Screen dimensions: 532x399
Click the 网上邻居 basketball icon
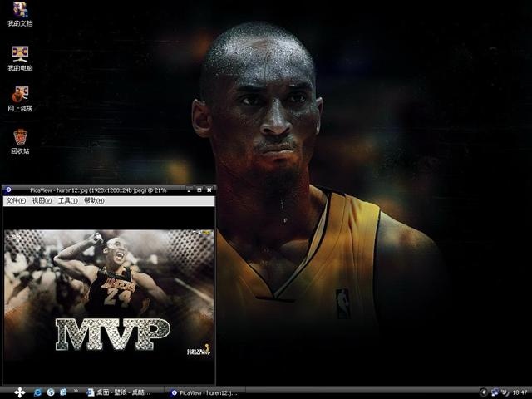[x=20, y=99]
